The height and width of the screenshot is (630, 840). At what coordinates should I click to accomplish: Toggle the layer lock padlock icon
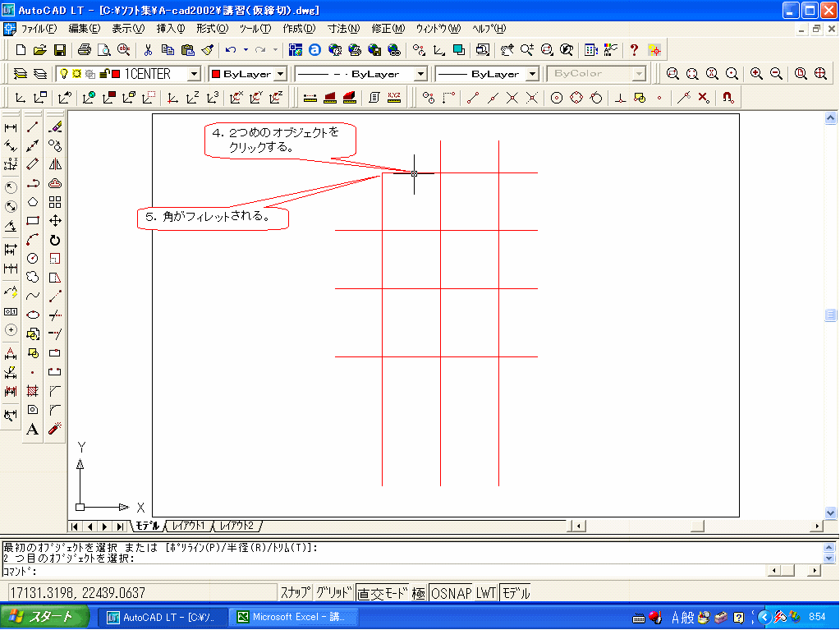(104, 74)
